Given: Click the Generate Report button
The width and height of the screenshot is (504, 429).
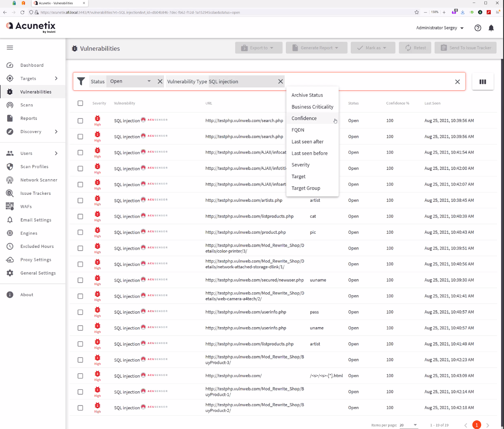Looking at the screenshot, I should click(316, 48).
